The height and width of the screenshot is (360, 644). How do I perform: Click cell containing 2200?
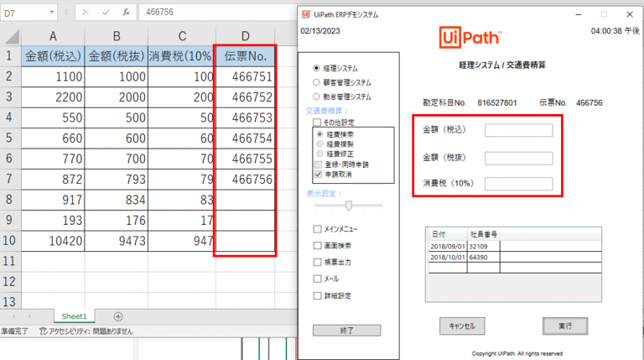tap(53, 97)
